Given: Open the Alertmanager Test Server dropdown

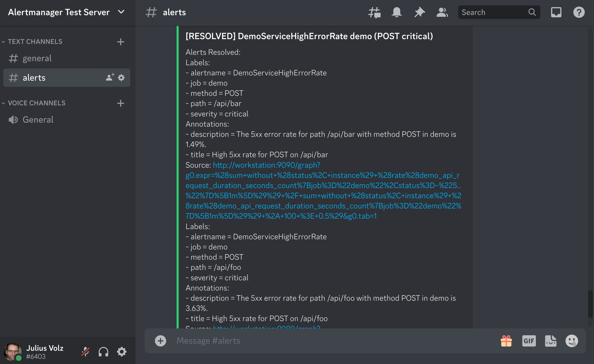Looking at the screenshot, I should click(121, 12).
